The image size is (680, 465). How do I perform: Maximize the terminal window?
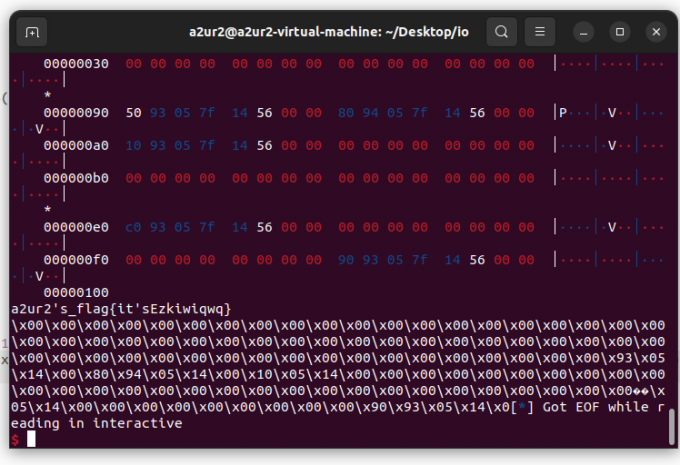tap(620, 32)
